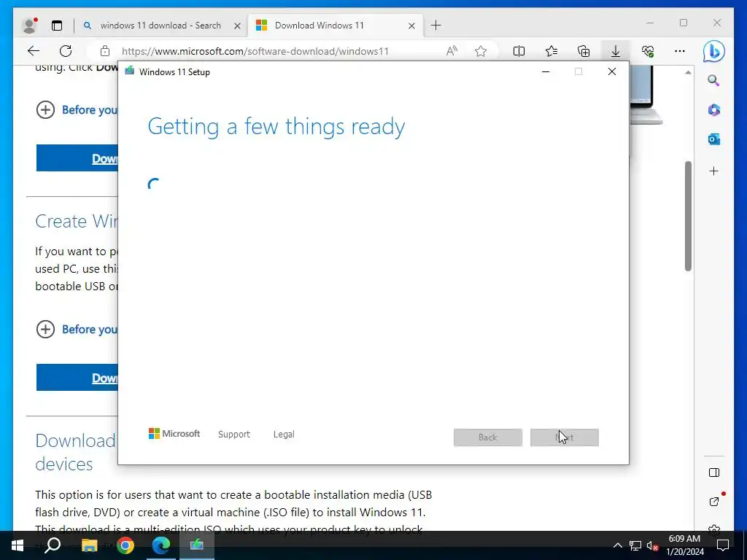Open the clock and date flyout

click(684, 545)
